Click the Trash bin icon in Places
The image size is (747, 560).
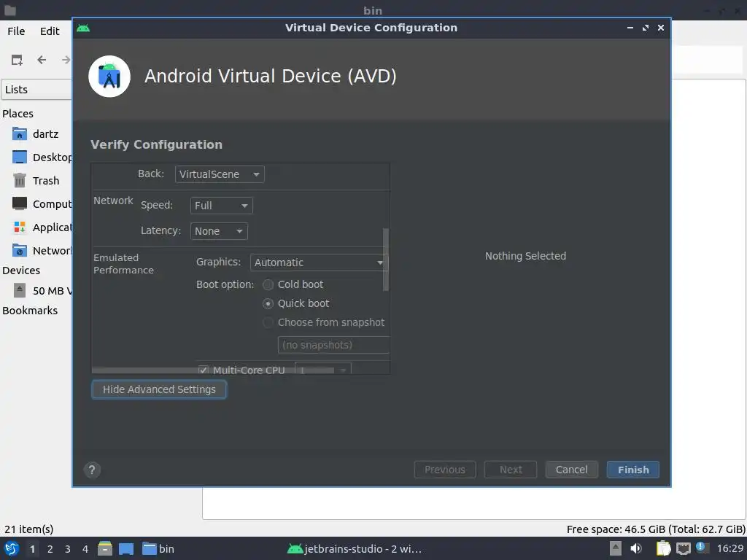point(20,181)
